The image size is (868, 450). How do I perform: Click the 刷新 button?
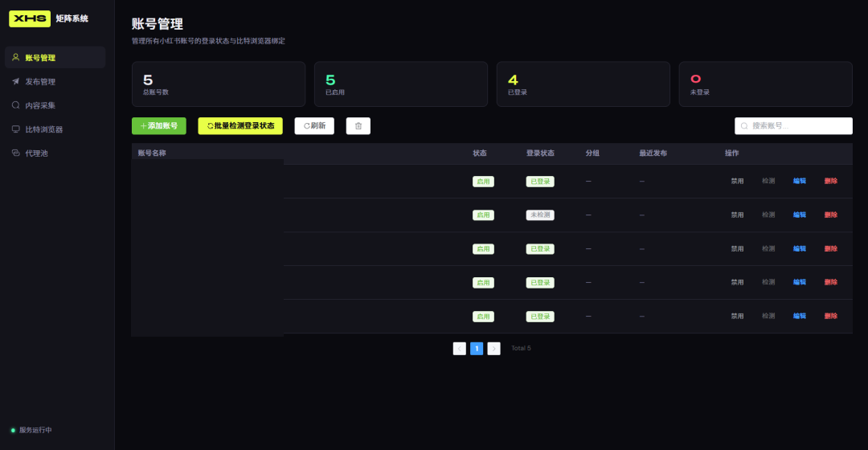coord(314,125)
